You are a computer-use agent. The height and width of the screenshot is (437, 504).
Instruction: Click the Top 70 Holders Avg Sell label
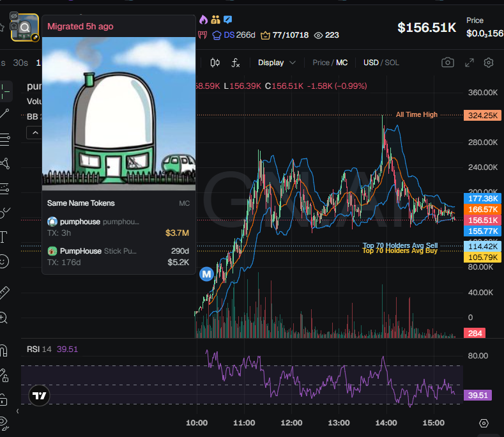pos(400,245)
